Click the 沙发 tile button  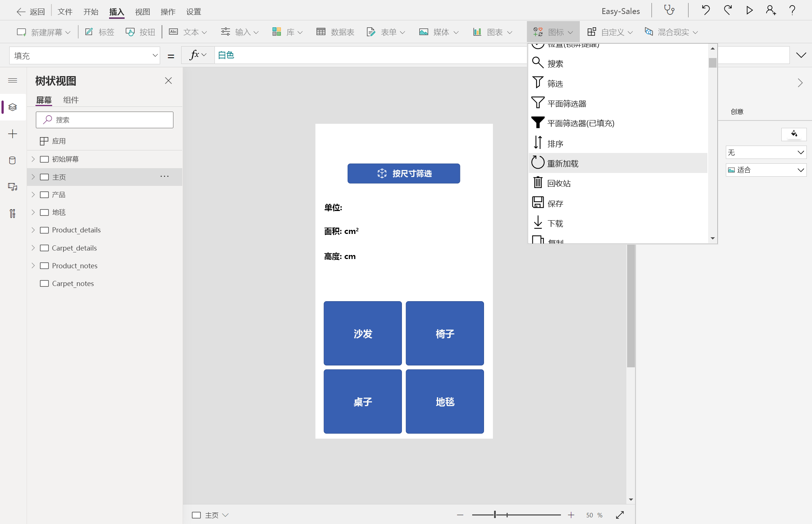point(362,333)
